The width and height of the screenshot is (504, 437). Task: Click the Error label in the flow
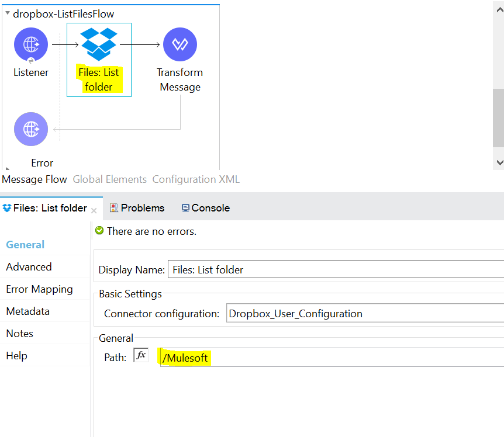tap(42, 163)
